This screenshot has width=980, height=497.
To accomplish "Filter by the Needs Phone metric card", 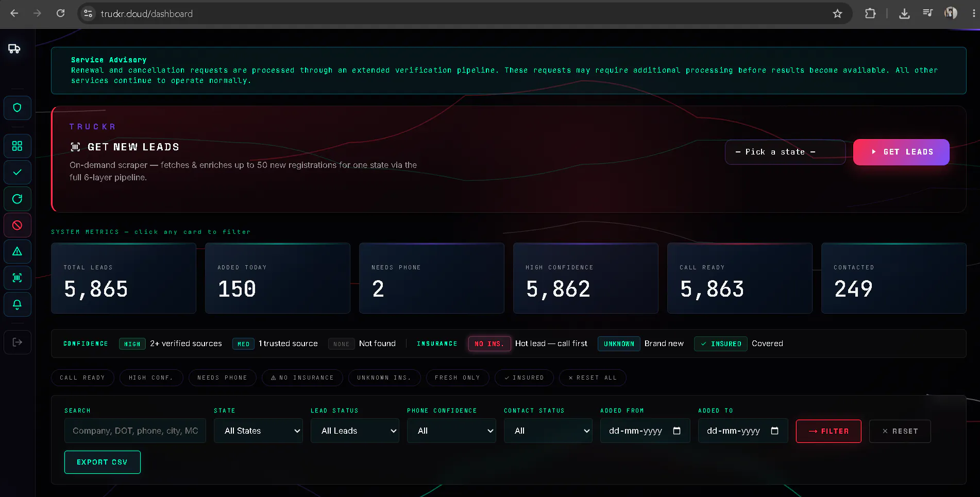I will tap(432, 278).
